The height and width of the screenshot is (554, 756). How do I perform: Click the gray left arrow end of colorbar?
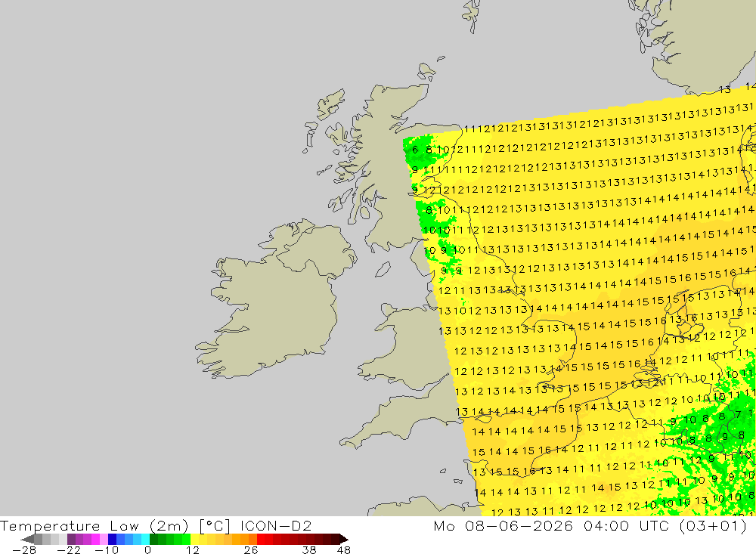tap(27, 539)
